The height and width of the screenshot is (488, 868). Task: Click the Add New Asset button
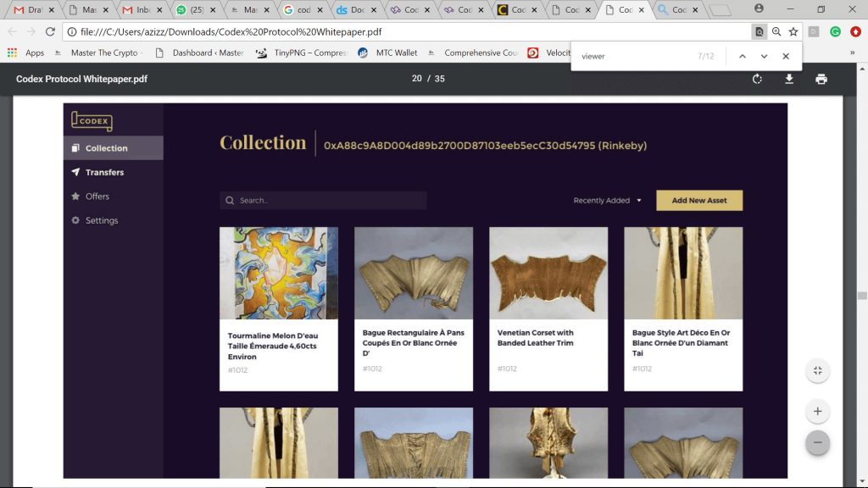pyautogui.click(x=699, y=200)
